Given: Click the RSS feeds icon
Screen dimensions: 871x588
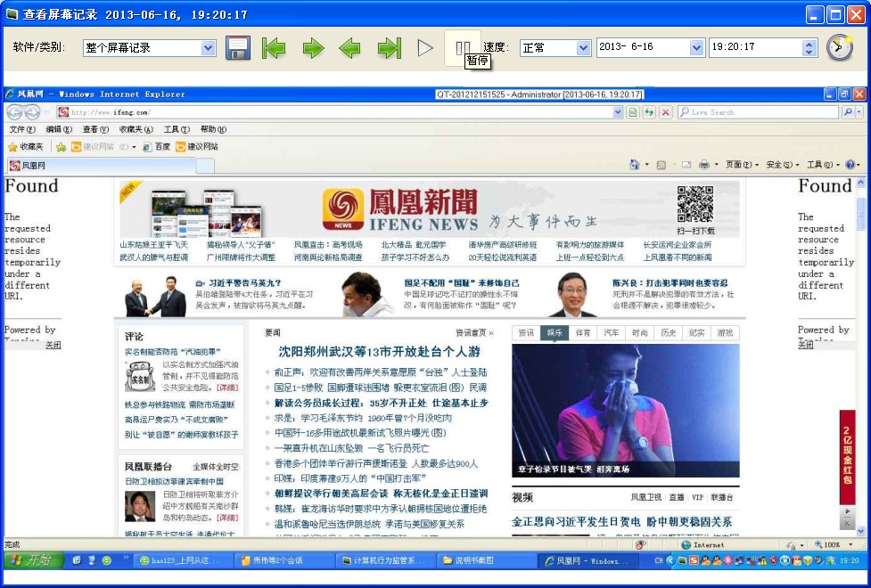Looking at the screenshot, I should click(661, 165).
